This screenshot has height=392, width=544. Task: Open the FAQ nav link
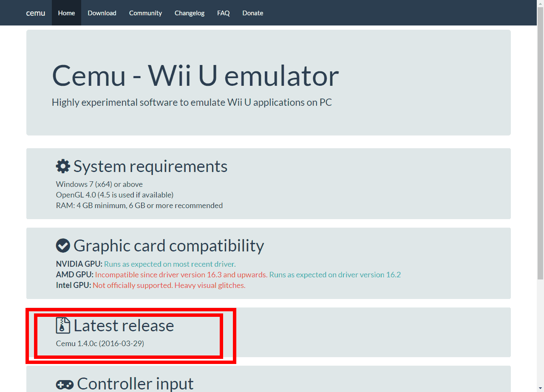tap(224, 13)
